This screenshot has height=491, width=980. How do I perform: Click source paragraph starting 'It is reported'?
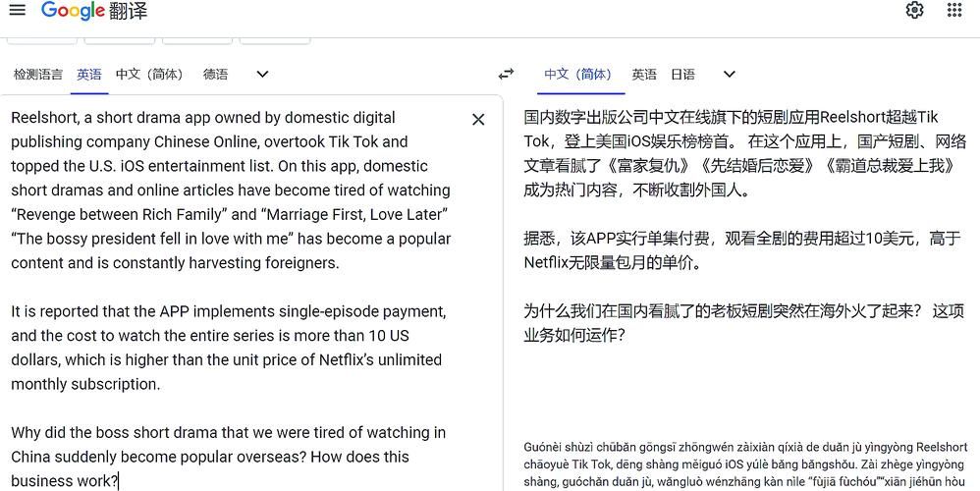point(229,348)
